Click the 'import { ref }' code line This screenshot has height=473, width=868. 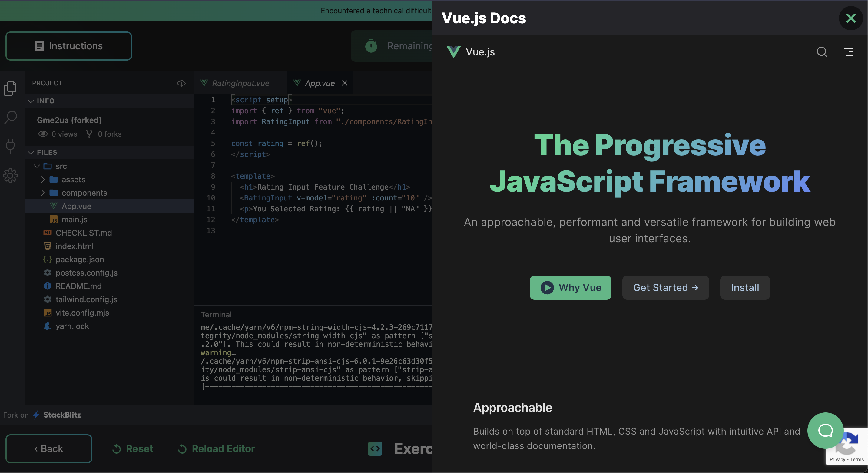pyautogui.click(x=288, y=111)
